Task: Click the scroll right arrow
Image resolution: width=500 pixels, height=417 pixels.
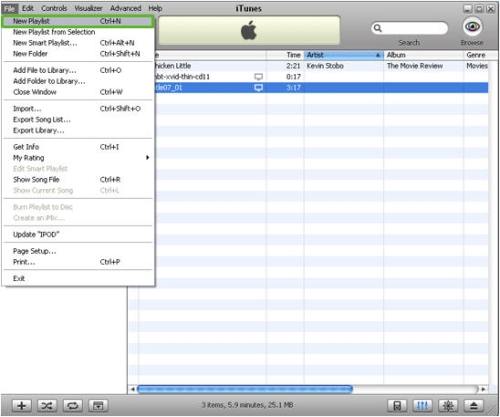Action: [x=484, y=389]
